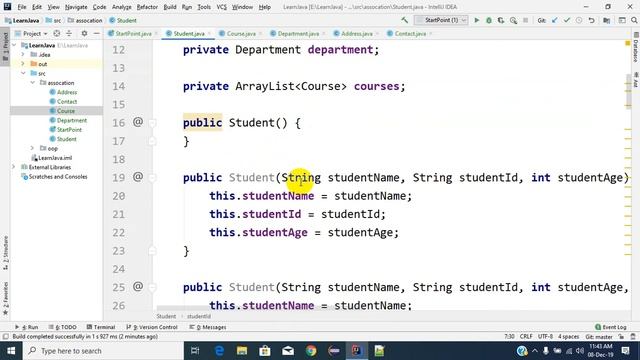
Task: Open the StartPoint run configuration dropdown
Action: point(441,20)
